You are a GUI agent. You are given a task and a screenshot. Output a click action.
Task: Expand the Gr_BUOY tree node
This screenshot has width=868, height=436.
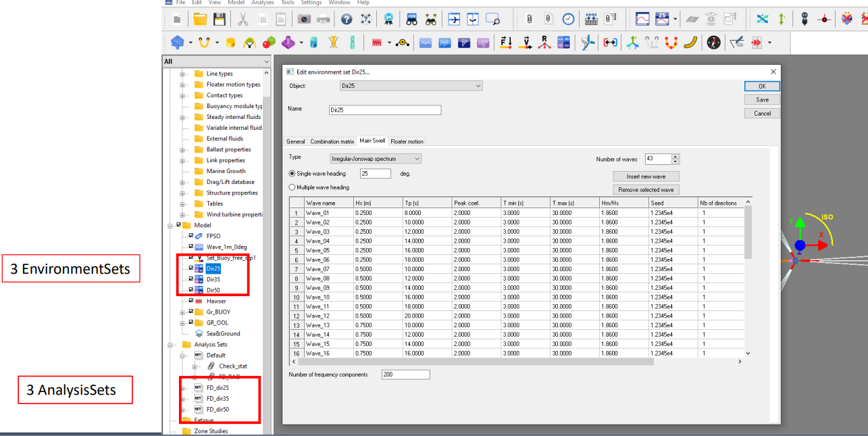182,312
